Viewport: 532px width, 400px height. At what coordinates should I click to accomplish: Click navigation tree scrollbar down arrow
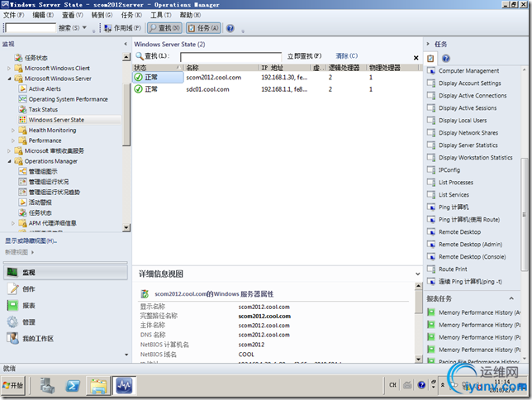[x=126, y=227]
